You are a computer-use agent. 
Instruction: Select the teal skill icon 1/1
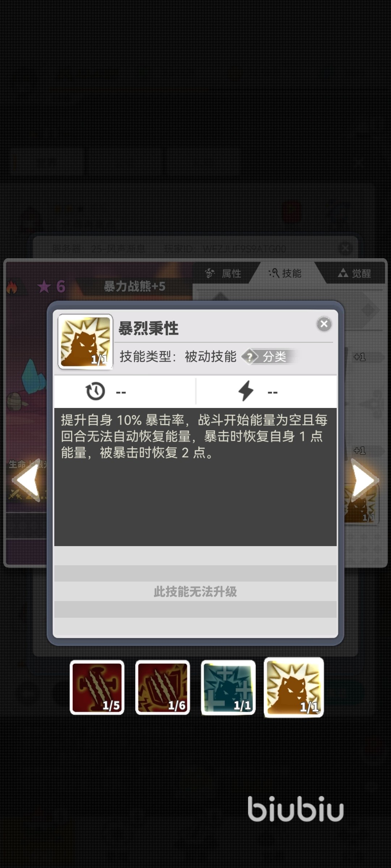pos(228,687)
